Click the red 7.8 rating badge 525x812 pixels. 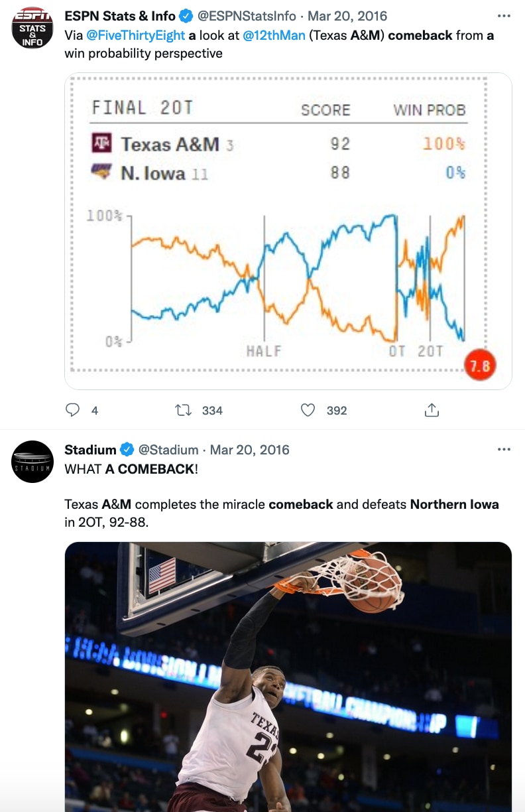click(480, 366)
